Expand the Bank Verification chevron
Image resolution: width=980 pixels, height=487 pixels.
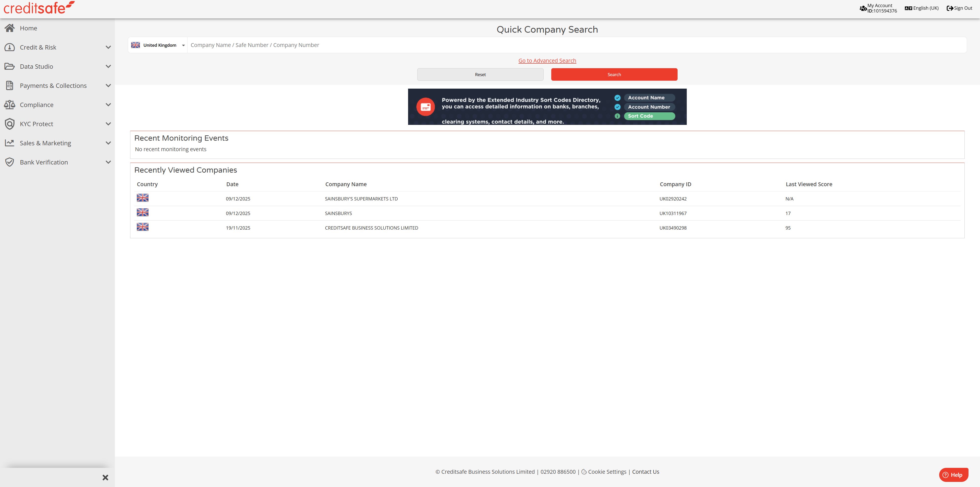108,162
